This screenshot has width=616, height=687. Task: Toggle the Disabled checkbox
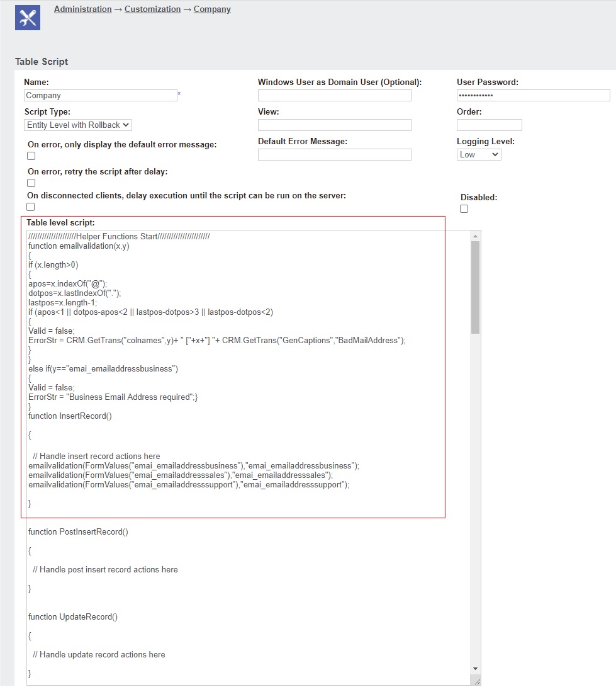464,208
